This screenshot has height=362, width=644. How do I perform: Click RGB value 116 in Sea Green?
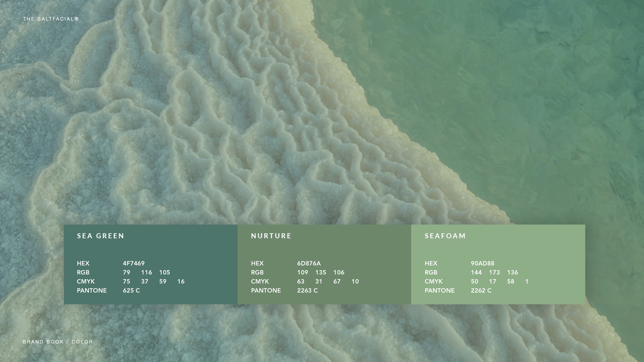[x=146, y=272]
